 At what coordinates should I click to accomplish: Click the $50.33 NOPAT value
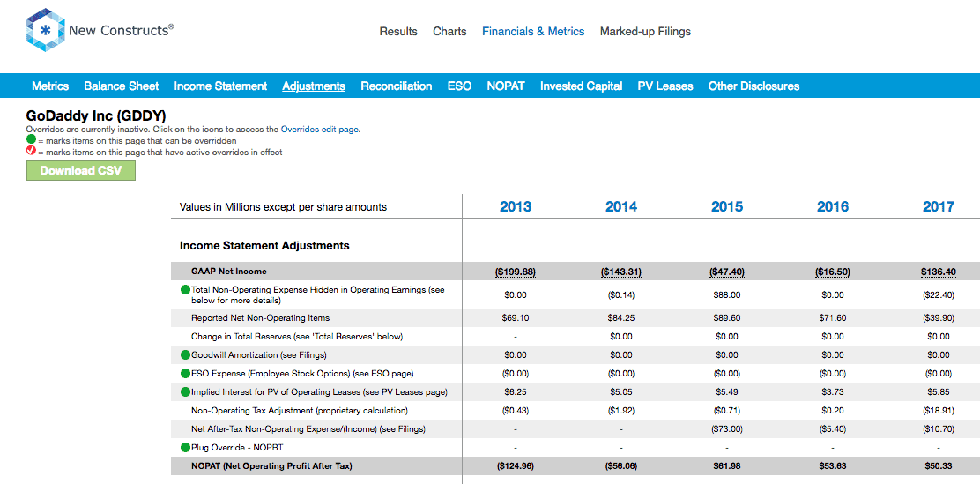[938, 465]
